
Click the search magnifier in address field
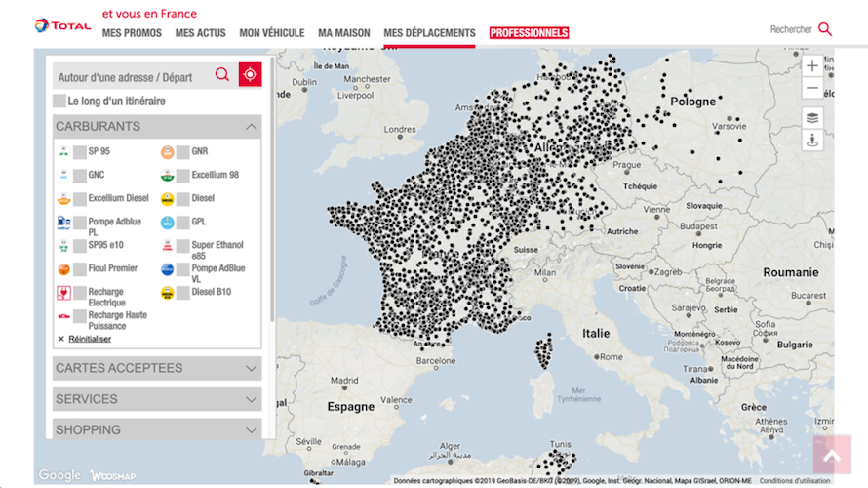pos(222,75)
